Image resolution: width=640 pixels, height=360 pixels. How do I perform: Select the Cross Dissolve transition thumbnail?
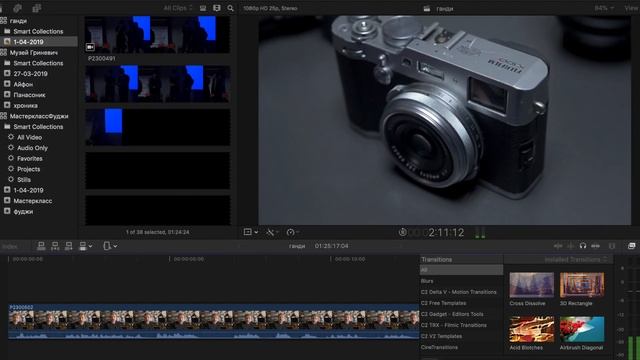click(531, 285)
